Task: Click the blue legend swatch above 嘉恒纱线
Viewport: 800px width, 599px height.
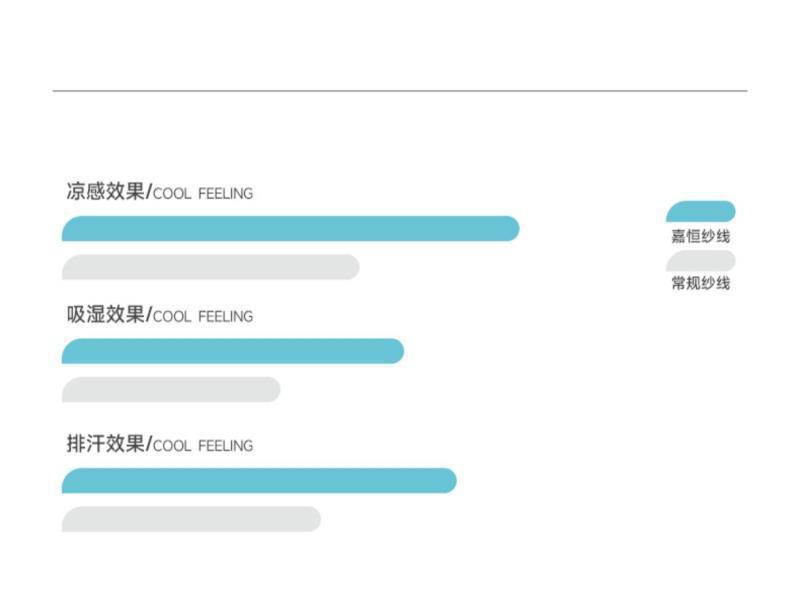Action: (701, 212)
